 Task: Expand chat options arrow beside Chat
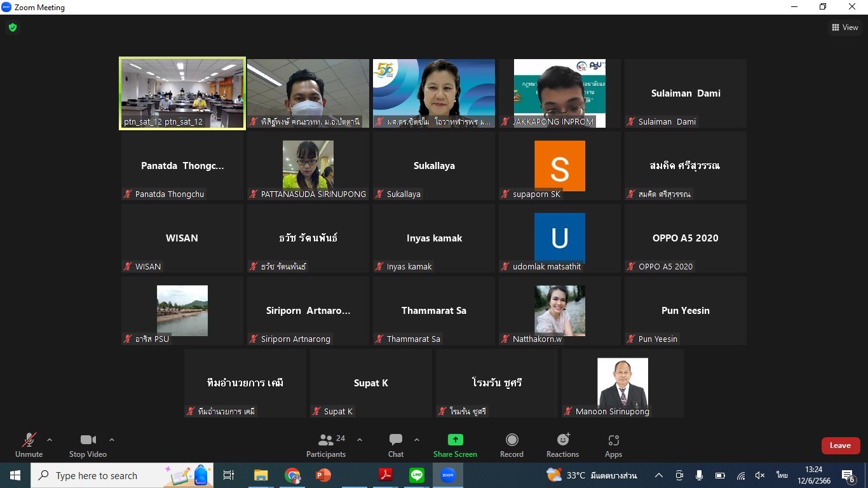(417, 440)
